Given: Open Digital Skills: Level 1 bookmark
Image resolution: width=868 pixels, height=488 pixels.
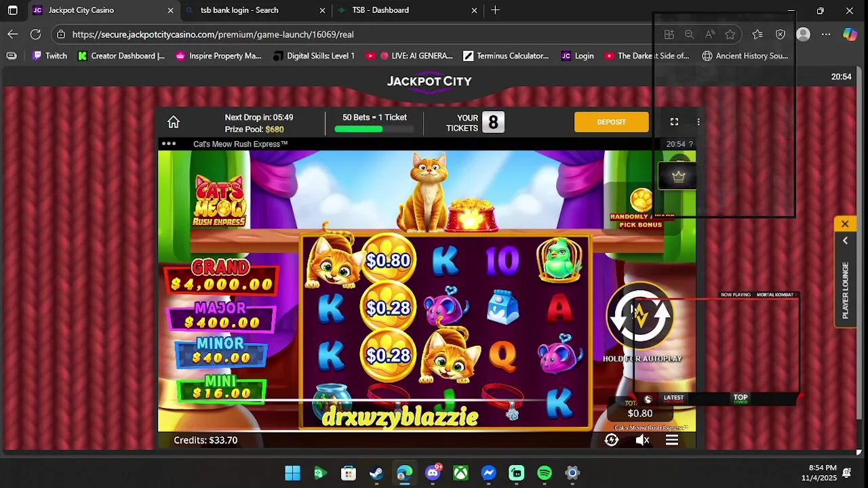Looking at the screenshot, I should coord(314,56).
